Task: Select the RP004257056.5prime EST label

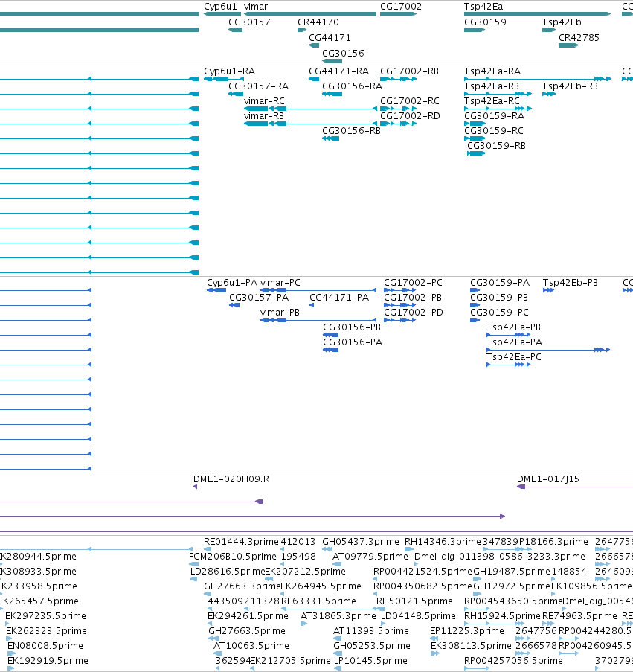Action: pos(513,661)
